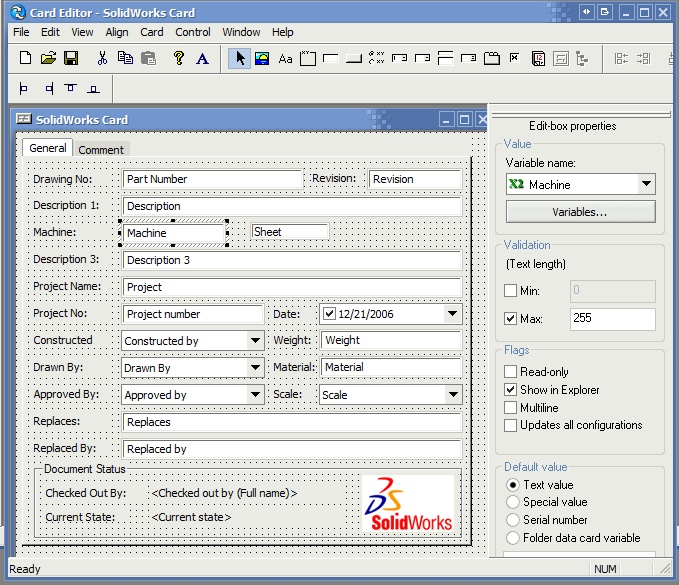Check Updates all configurations
The height and width of the screenshot is (585, 679).
(x=511, y=425)
